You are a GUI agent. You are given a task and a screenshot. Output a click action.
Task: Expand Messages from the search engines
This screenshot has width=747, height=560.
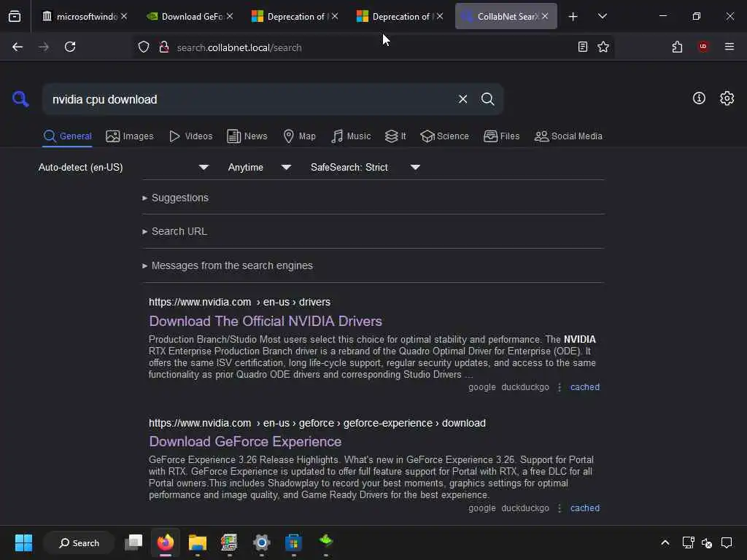(228, 265)
